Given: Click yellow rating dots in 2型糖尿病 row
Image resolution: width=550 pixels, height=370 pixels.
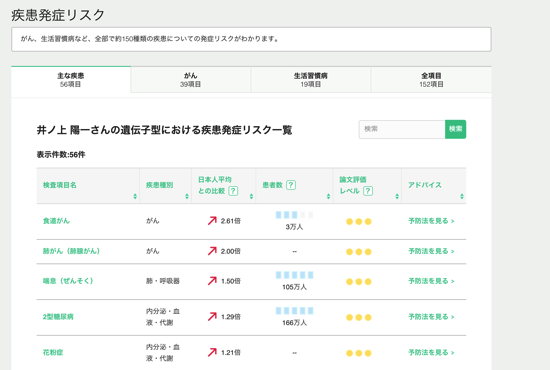Looking at the screenshot, I should tap(358, 317).
